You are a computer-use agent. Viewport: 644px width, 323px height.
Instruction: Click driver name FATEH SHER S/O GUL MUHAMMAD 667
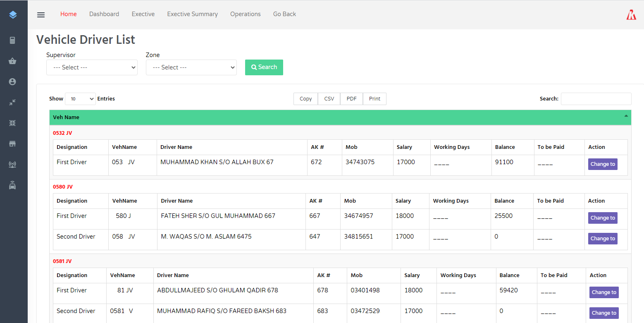(218, 216)
